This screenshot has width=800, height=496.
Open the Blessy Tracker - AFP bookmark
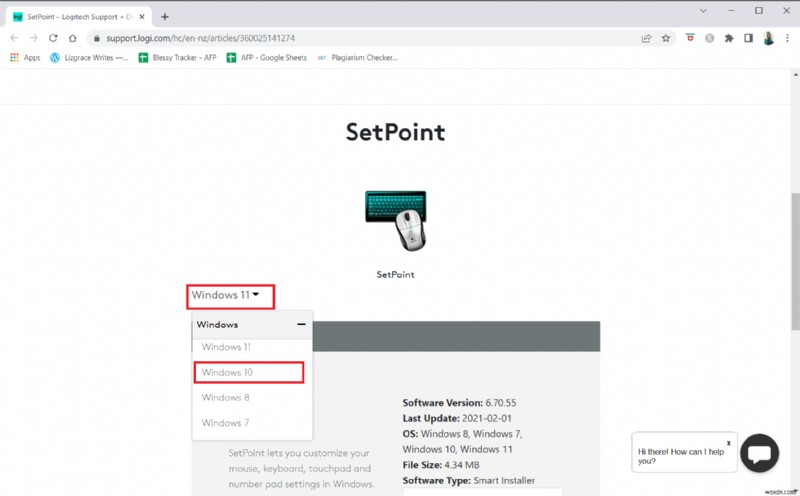(182, 58)
